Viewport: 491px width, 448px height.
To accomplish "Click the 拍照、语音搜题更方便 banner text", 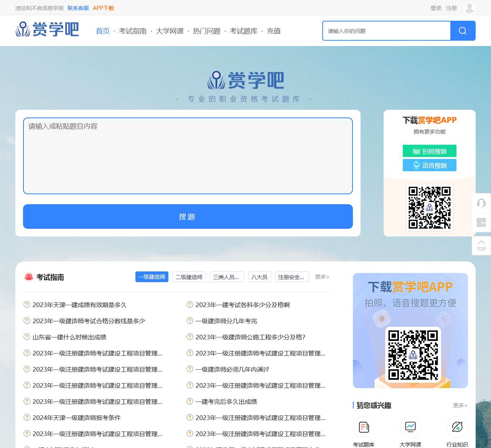I will (x=410, y=303).
